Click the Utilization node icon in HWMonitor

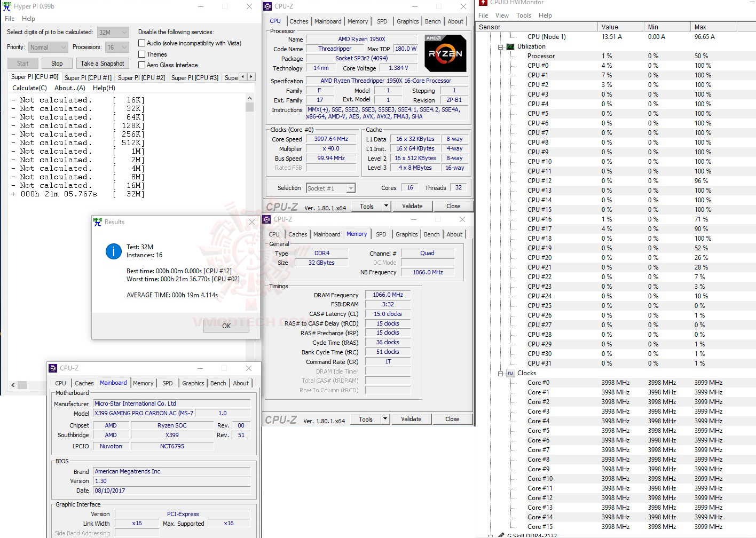click(510, 46)
